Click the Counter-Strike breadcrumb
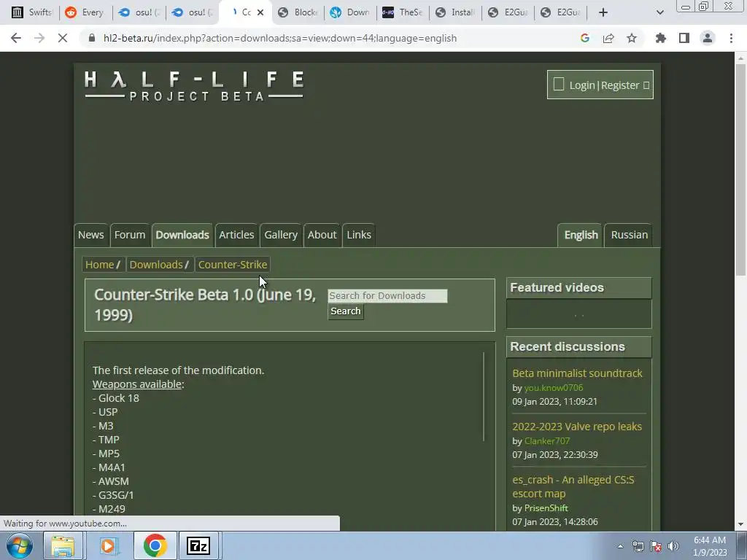The image size is (747, 560). 233,265
